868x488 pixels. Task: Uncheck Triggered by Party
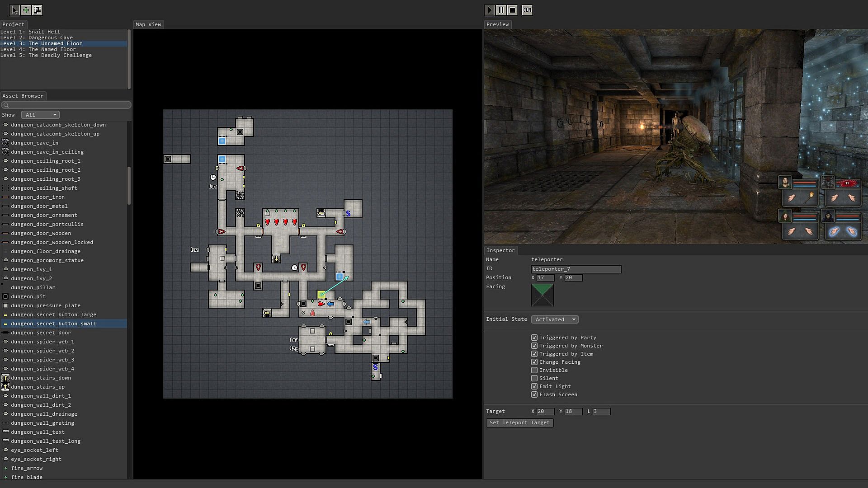534,338
